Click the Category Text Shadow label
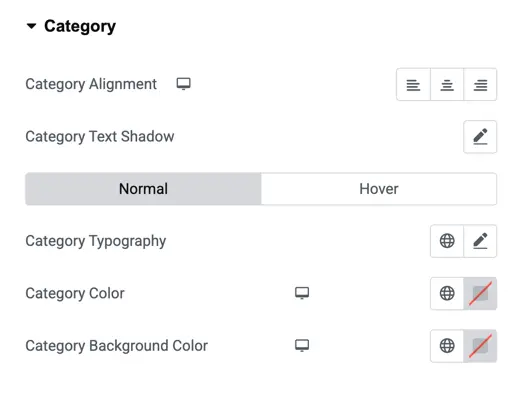The image size is (520, 393). click(x=100, y=137)
